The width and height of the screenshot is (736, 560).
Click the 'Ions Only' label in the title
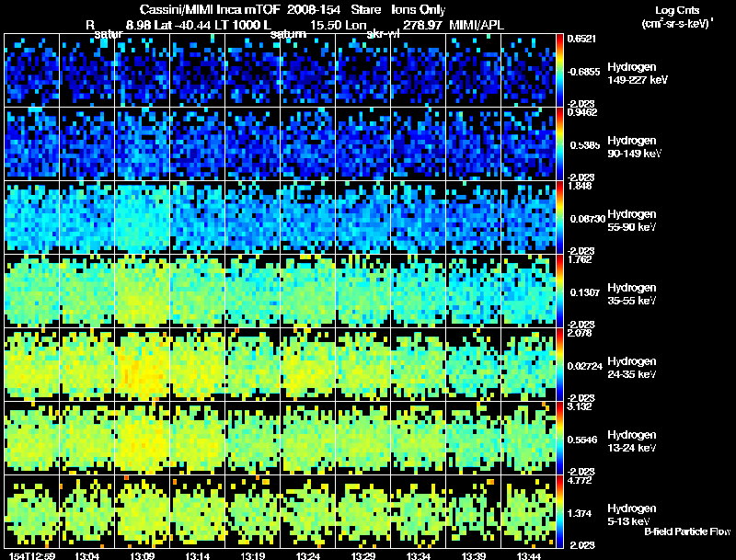[x=419, y=10]
